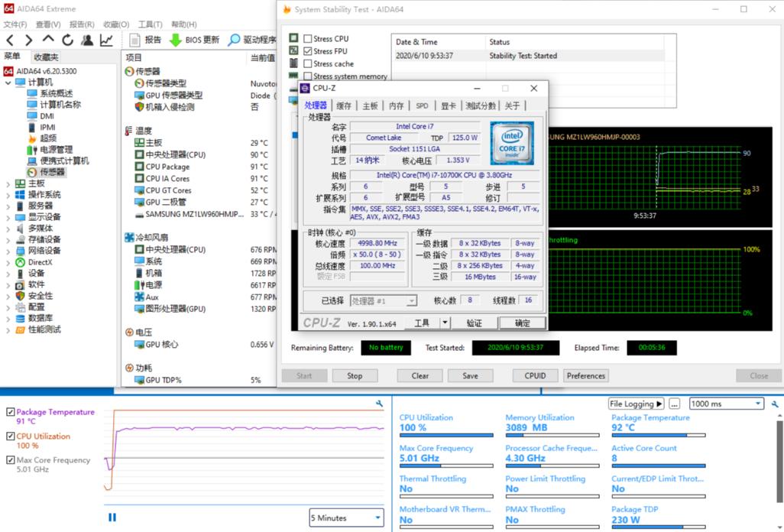Pause the temperature graph playback
784x532 pixels.
click(x=112, y=517)
